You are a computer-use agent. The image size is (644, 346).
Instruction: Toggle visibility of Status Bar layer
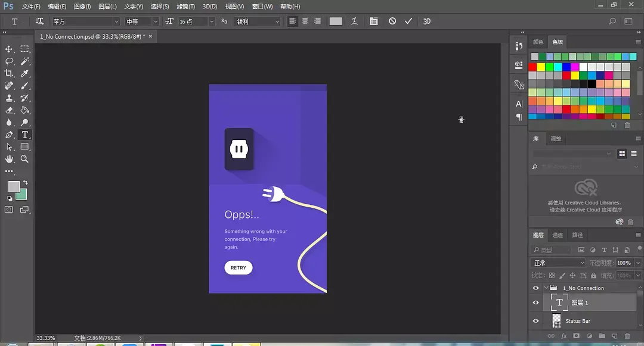tap(535, 321)
